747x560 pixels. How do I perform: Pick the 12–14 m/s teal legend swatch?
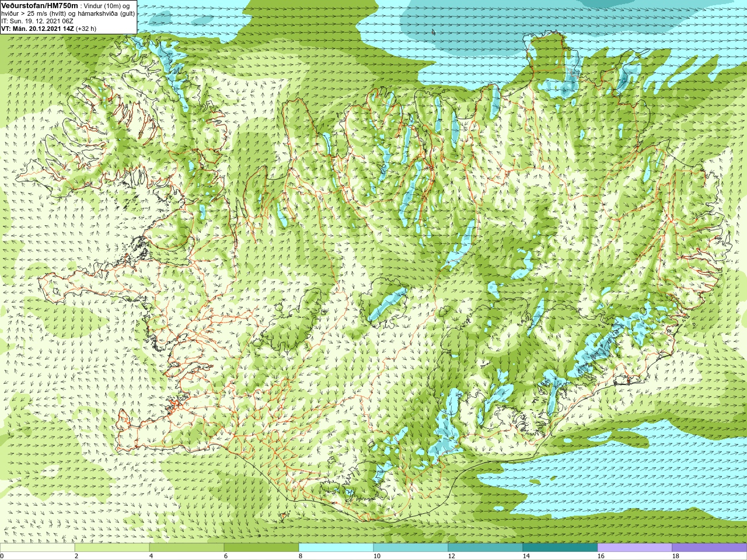pyautogui.click(x=486, y=548)
